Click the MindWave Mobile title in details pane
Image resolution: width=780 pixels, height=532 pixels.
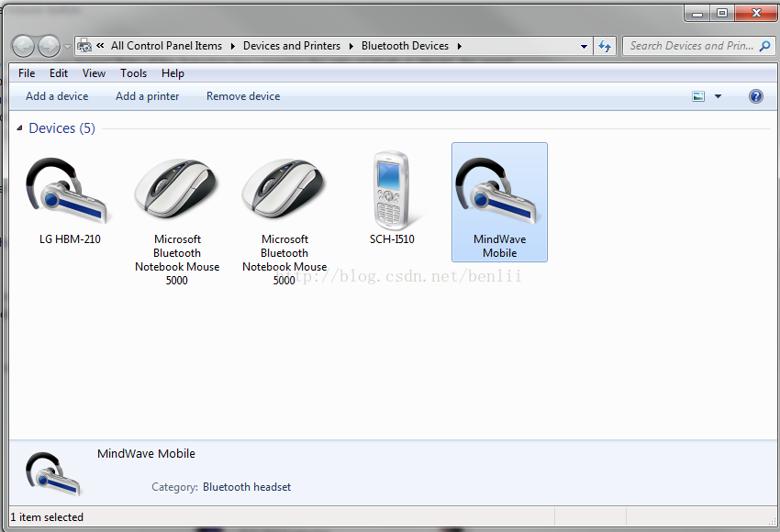click(146, 453)
